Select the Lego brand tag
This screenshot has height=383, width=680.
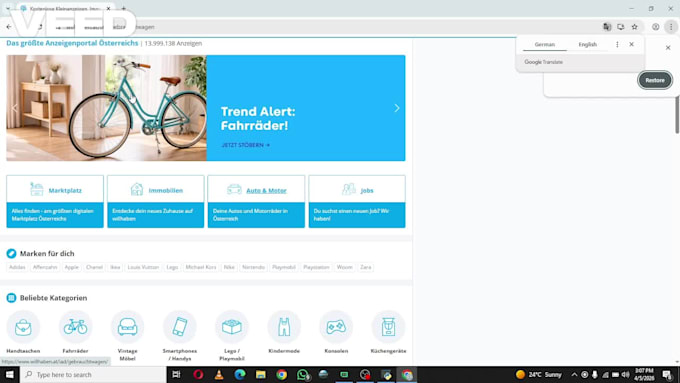click(172, 267)
